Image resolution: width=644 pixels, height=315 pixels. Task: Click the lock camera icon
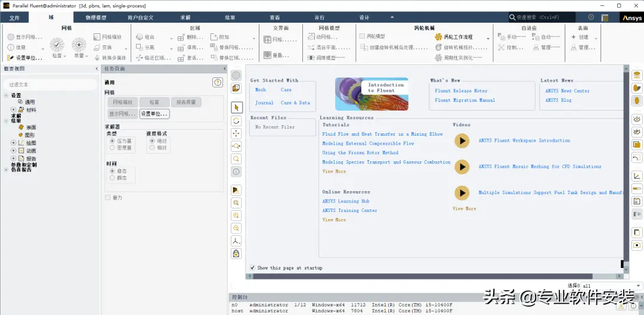point(236,254)
